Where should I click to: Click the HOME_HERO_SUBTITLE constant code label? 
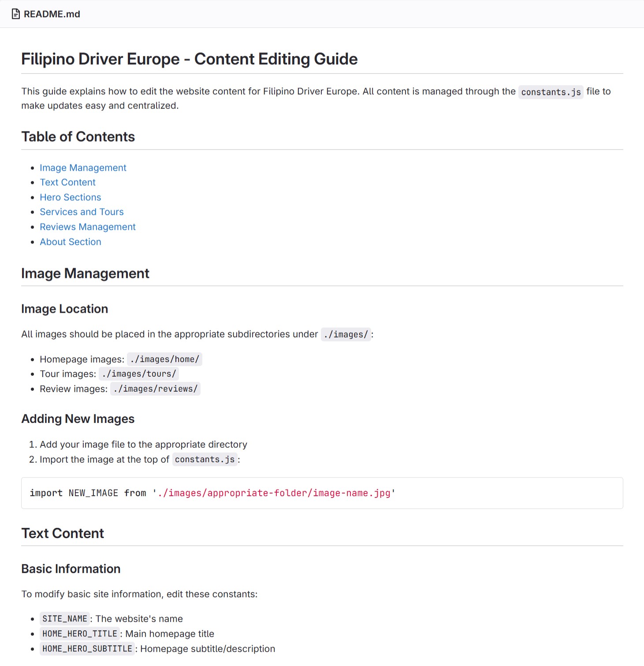click(x=87, y=649)
